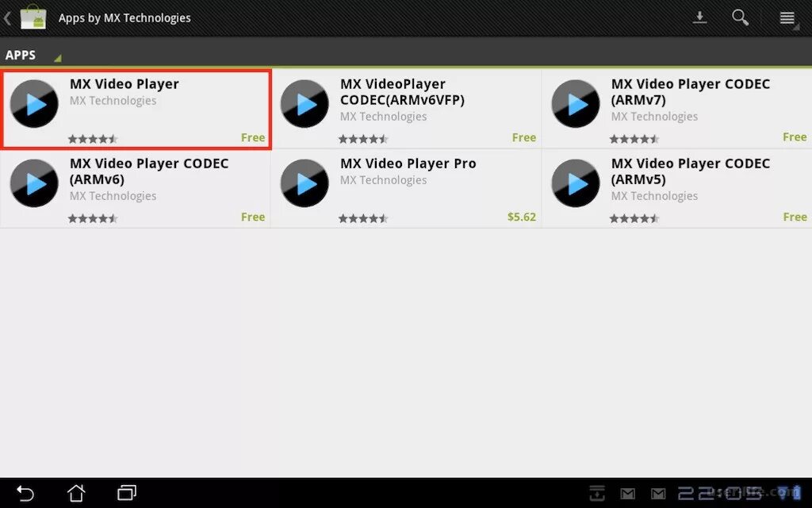812x508 pixels.
Task: Open the download notification in system bar
Action: 597,493
